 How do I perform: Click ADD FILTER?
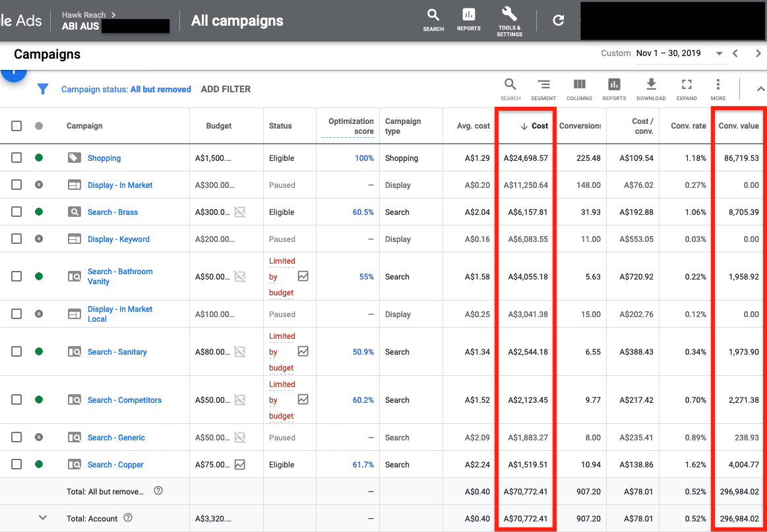pyautogui.click(x=226, y=89)
